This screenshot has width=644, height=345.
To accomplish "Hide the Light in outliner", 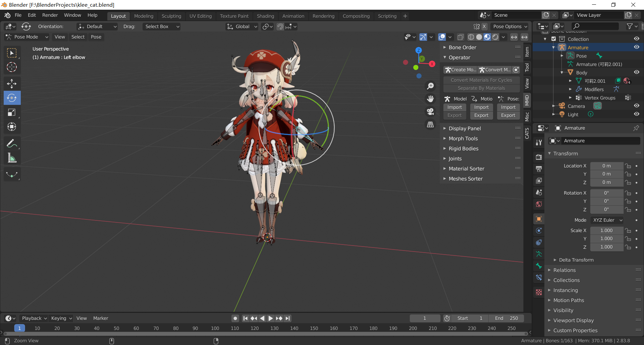I will point(636,114).
